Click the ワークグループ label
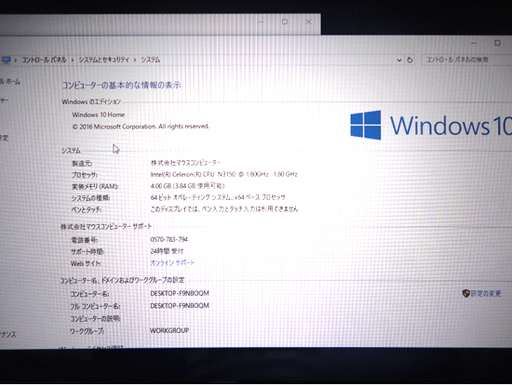 87,331
